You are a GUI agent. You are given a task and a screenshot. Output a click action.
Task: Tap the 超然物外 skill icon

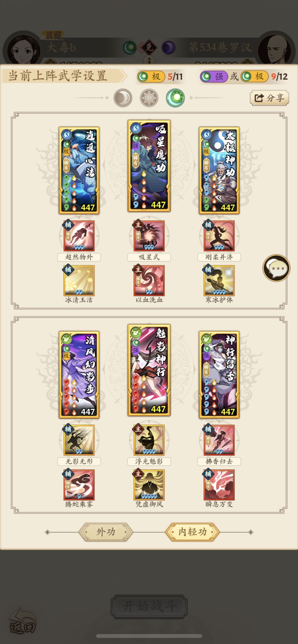coord(79,236)
